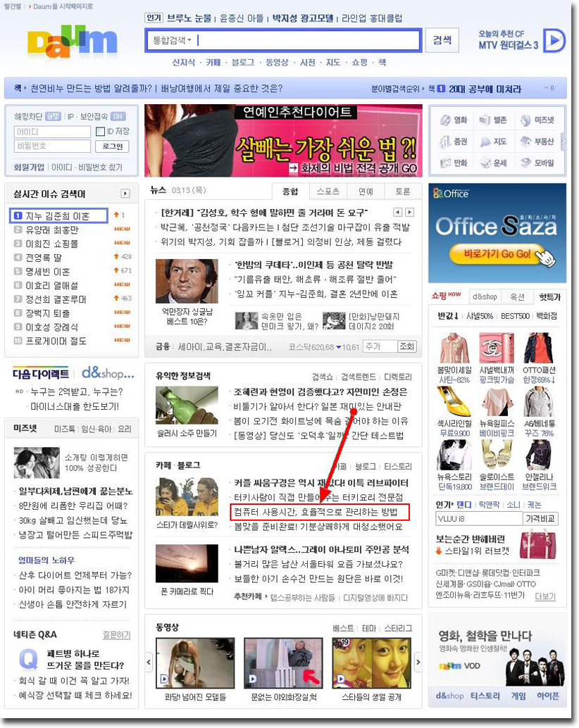Play the MTV 원더걸스3 recommended CF

(x=555, y=40)
